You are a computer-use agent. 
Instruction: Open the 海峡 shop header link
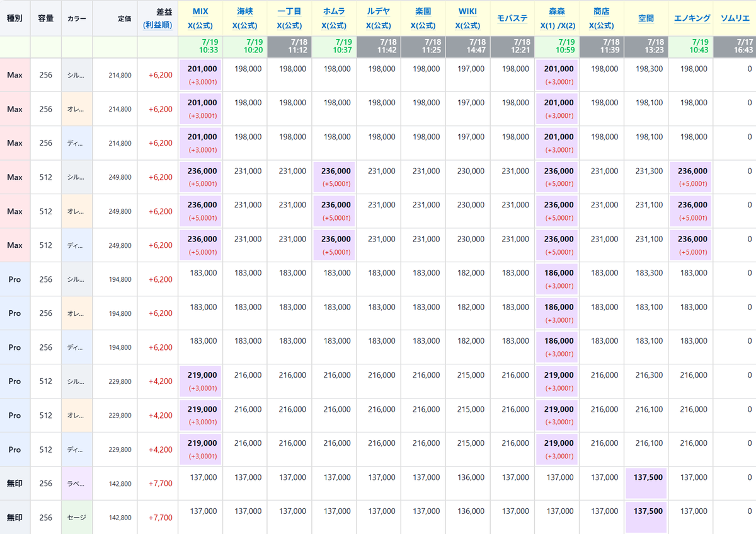245,11
